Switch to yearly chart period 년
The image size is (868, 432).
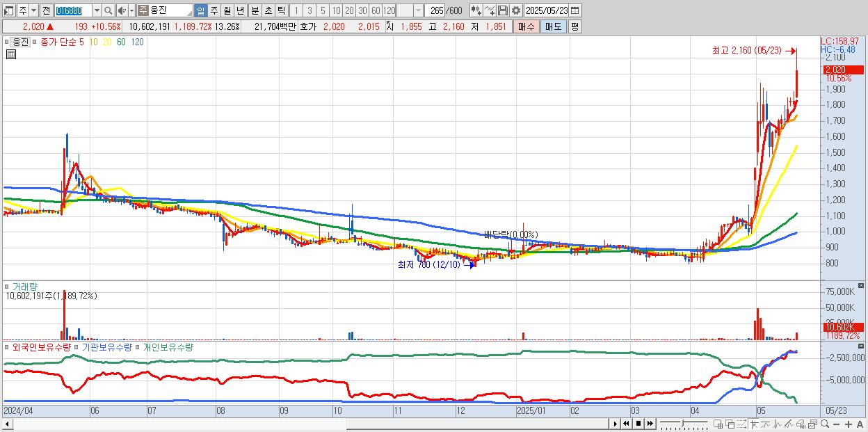(x=241, y=10)
